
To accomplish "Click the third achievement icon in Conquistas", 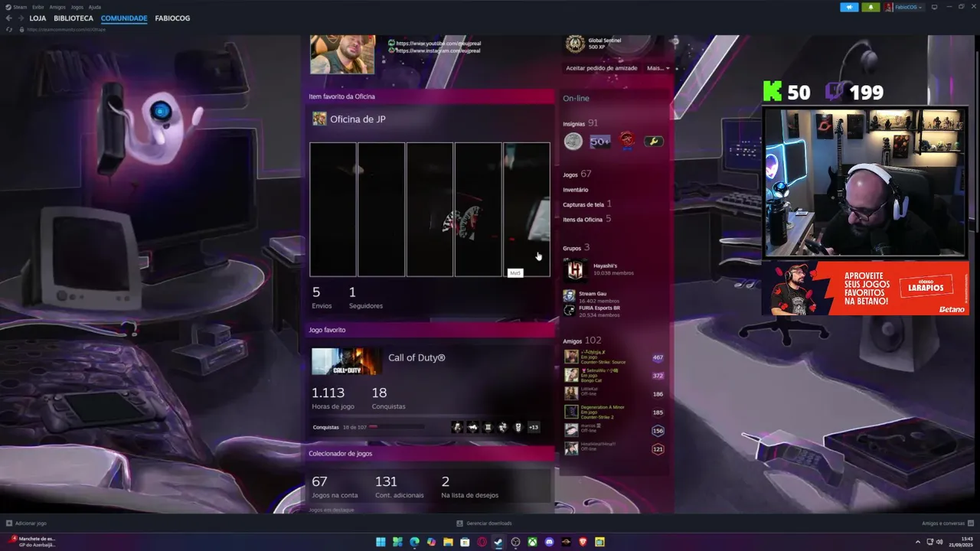I will pos(488,427).
